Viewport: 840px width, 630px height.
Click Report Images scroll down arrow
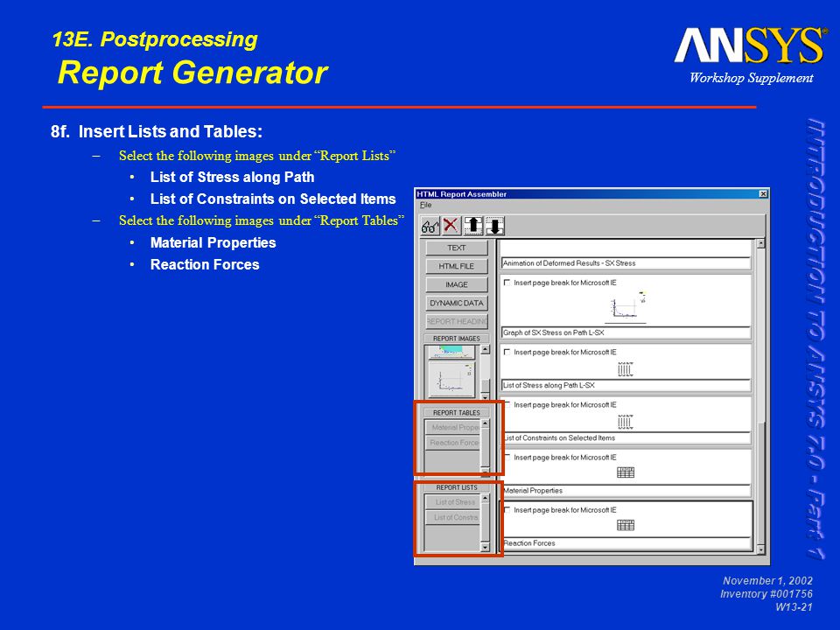485,397
